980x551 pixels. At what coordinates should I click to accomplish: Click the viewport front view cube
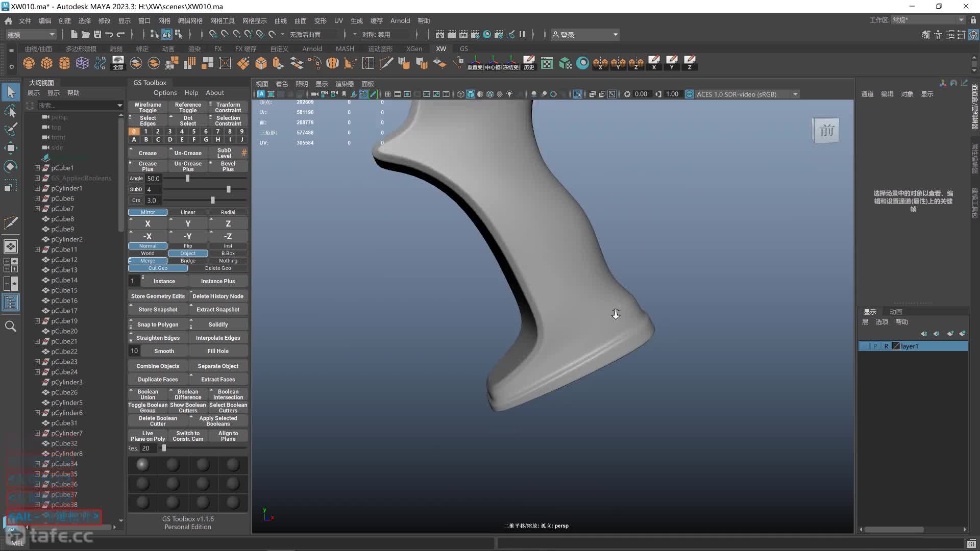click(x=826, y=131)
